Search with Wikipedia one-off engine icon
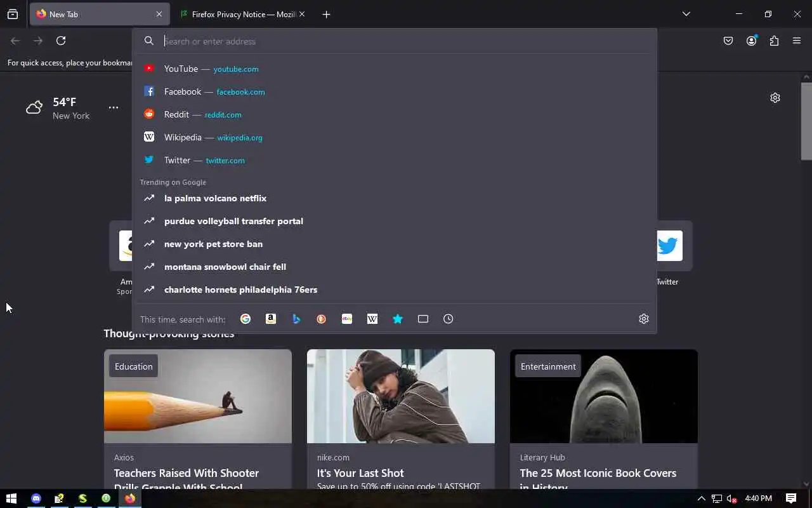The width and height of the screenshot is (812, 508). tap(372, 319)
